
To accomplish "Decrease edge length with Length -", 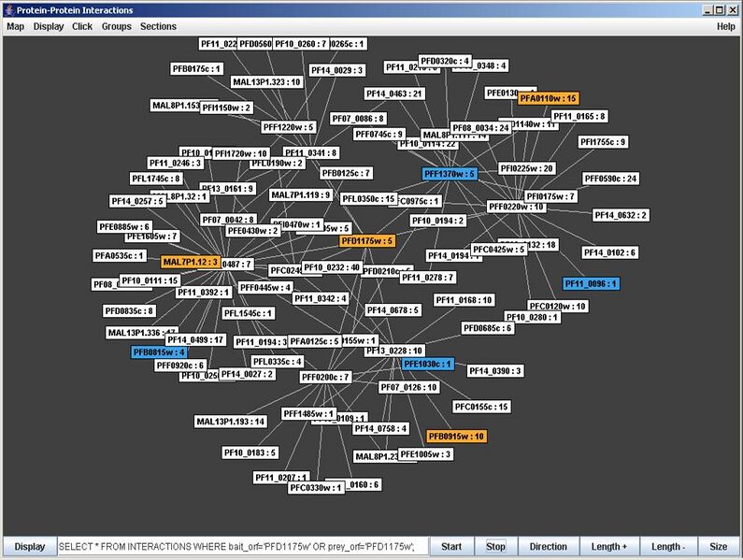I will click(x=667, y=547).
